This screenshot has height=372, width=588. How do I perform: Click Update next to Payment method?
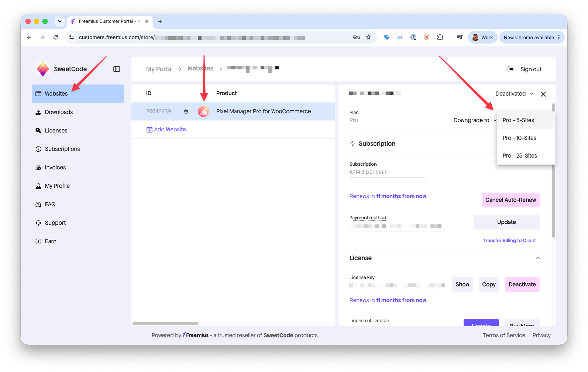pyautogui.click(x=506, y=222)
